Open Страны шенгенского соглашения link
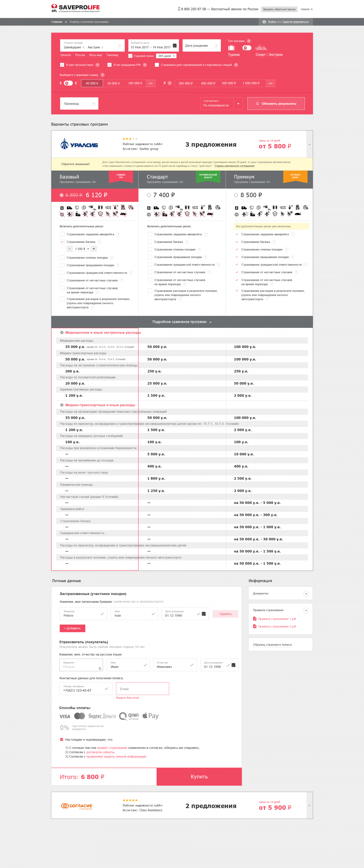 click(234, 166)
